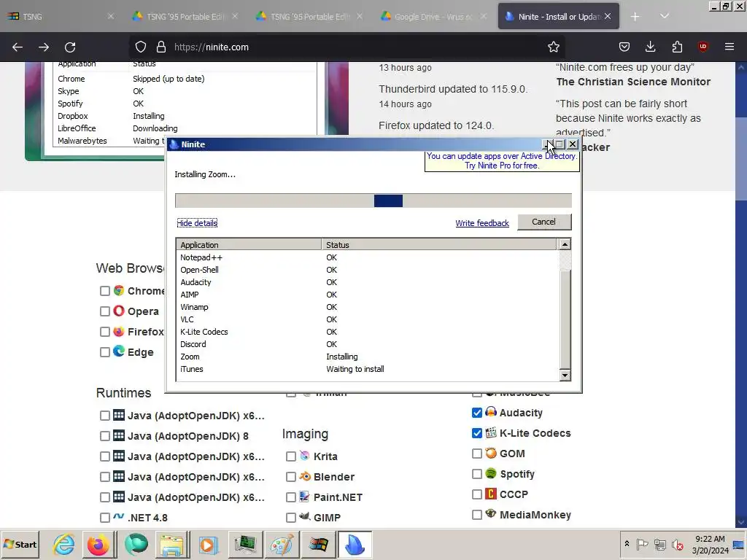Launch Internet Explorer from taskbar
747x560 pixels.
[64, 544]
